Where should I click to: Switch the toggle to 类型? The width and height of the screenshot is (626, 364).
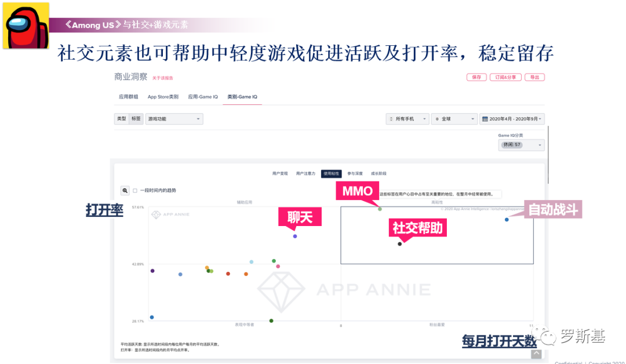pos(121,119)
